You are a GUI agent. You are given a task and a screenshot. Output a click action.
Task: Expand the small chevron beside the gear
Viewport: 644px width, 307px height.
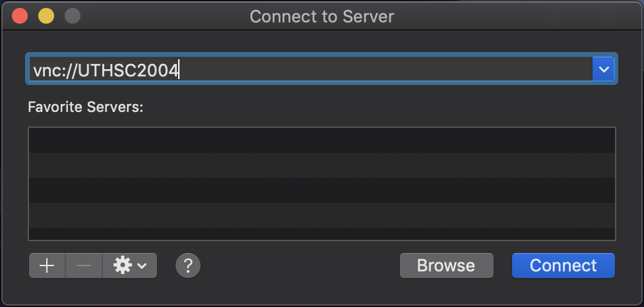coord(142,266)
